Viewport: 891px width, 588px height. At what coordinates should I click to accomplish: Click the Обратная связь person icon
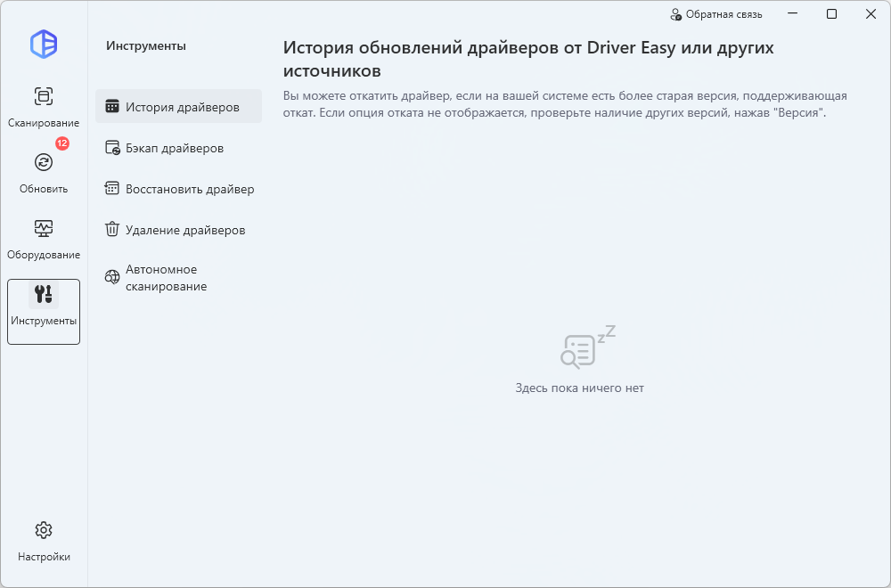coord(675,14)
